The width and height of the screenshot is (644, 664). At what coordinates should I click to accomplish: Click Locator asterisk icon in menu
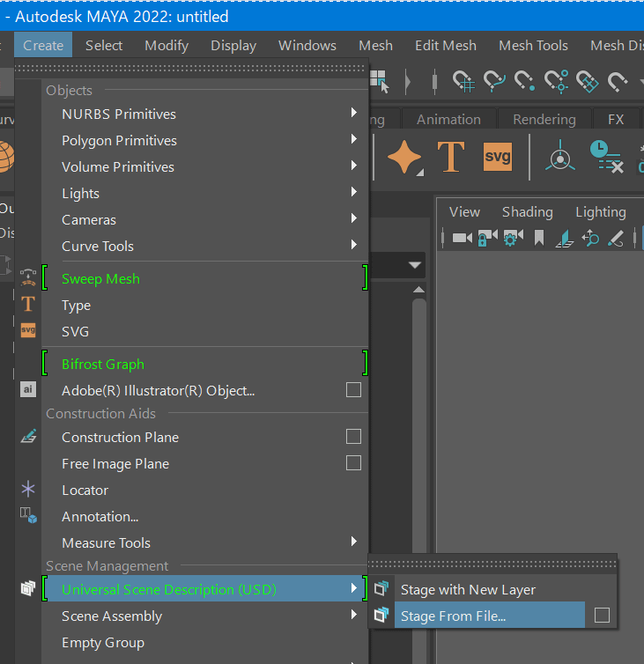(28, 489)
